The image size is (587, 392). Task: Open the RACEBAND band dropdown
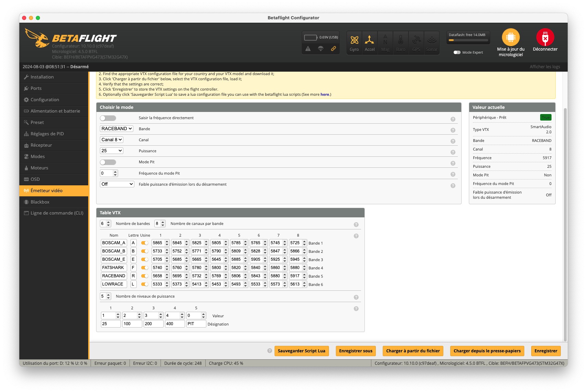pos(116,128)
